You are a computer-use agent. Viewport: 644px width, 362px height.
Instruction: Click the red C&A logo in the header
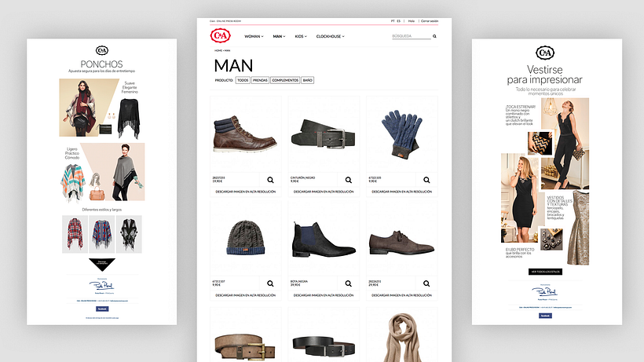(x=221, y=36)
